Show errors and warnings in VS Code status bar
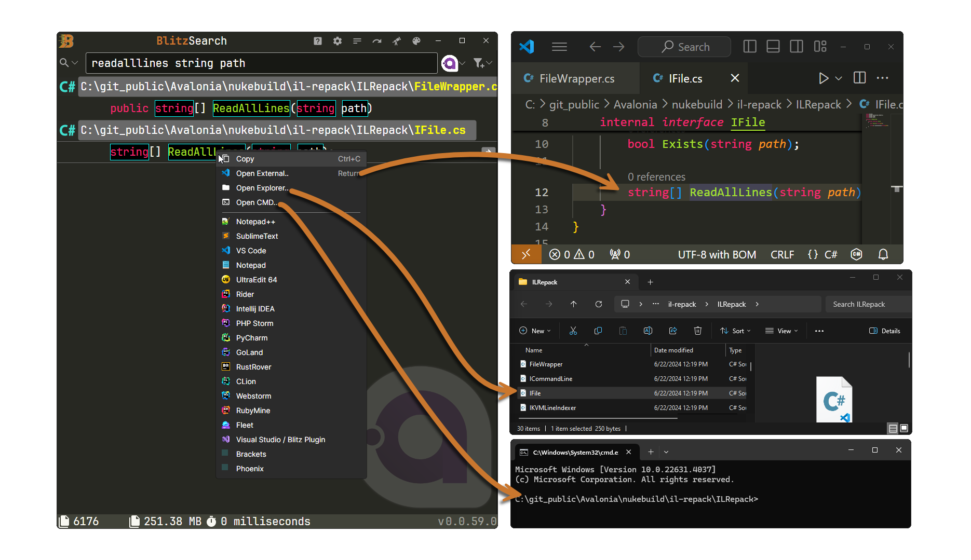971x560 pixels. (572, 255)
